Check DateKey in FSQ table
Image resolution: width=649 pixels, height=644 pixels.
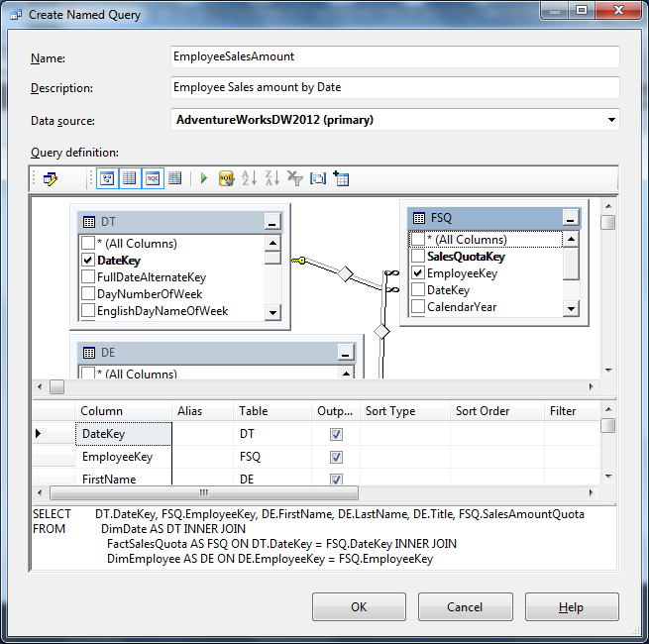point(417,289)
